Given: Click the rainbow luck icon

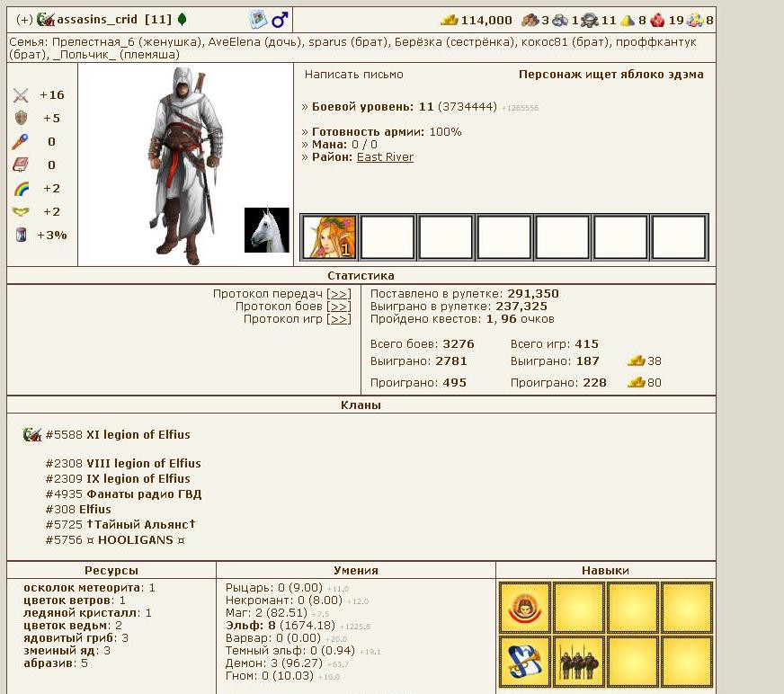Looking at the screenshot, I should coord(21,189).
